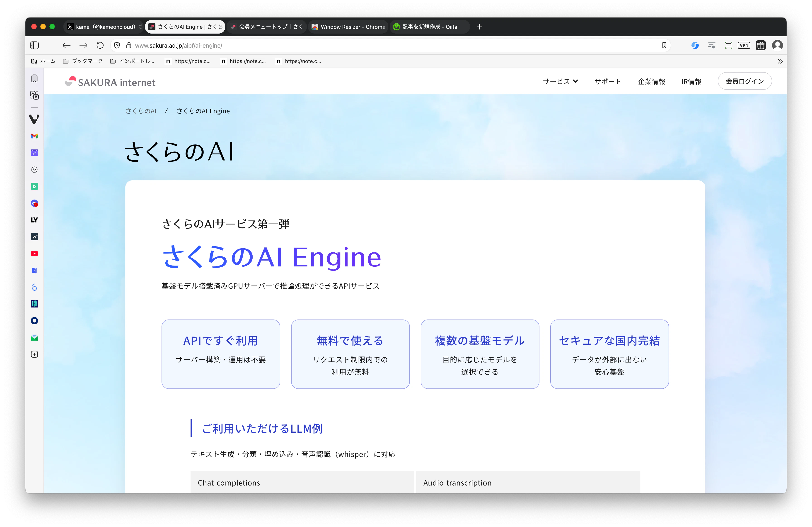Viewport: 812px width, 527px height.
Task: Go forward to the next page
Action: pyautogui.click(x=83, y=45)
